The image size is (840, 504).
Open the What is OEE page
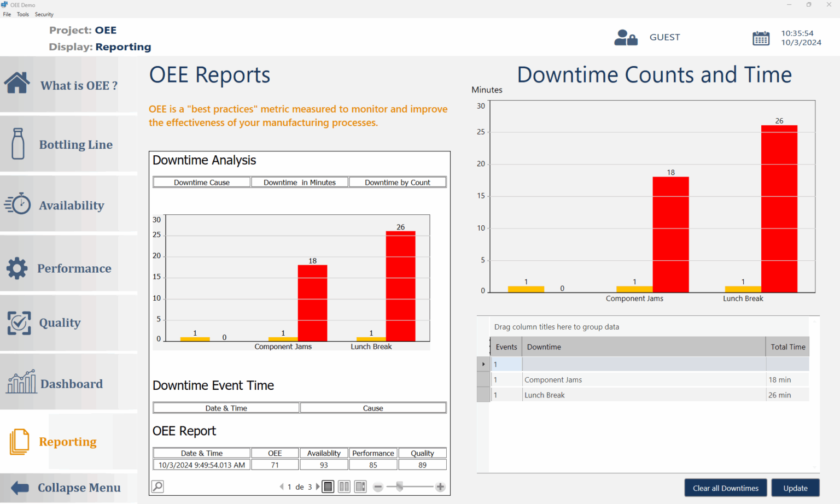pos(17,83)
